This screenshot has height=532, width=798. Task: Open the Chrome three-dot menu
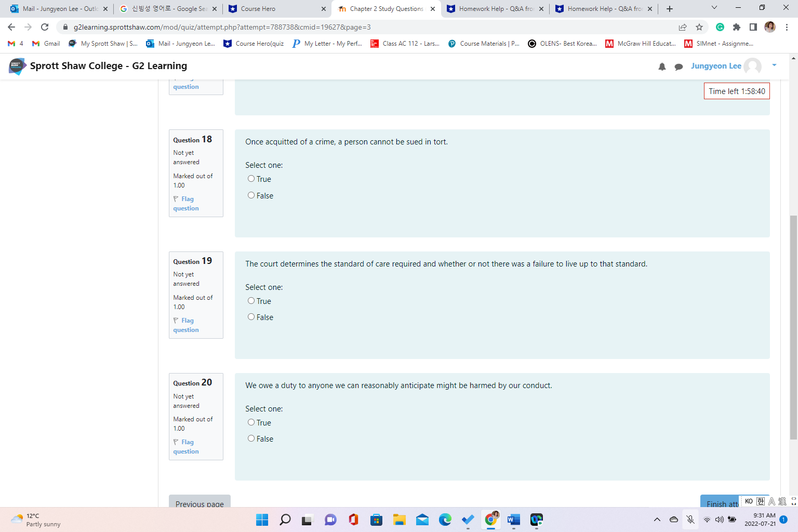click(x=787, y=27)
